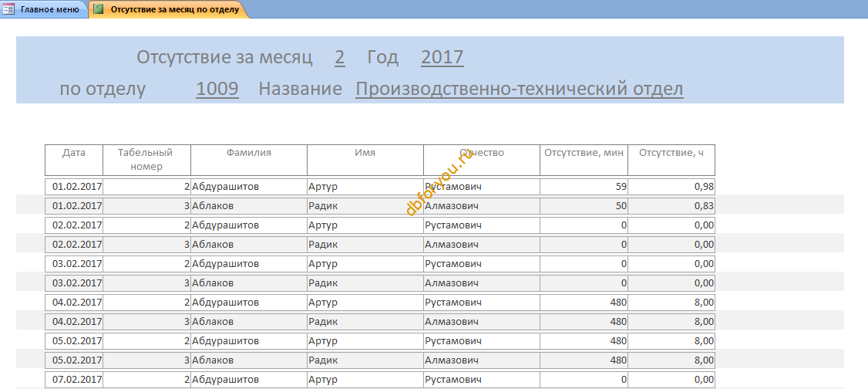Viewport: 868px width, 389px height.
Task: Select the Отсутствие за месяц по отделу tab
Action: [x=170, y=9]
